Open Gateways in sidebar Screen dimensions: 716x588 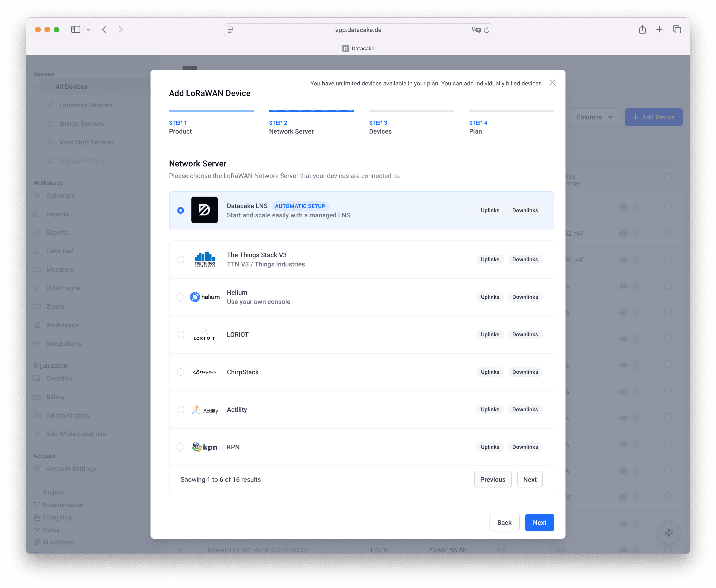(60, 195)
